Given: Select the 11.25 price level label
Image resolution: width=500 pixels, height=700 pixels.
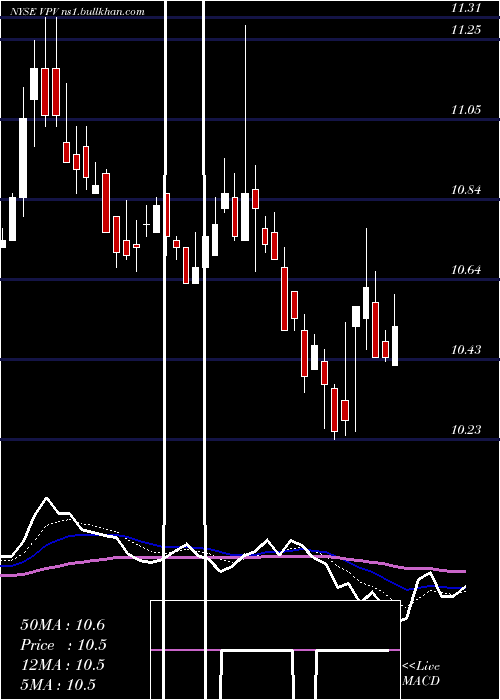Looking at the screenshot, I should tap(466, 30).
